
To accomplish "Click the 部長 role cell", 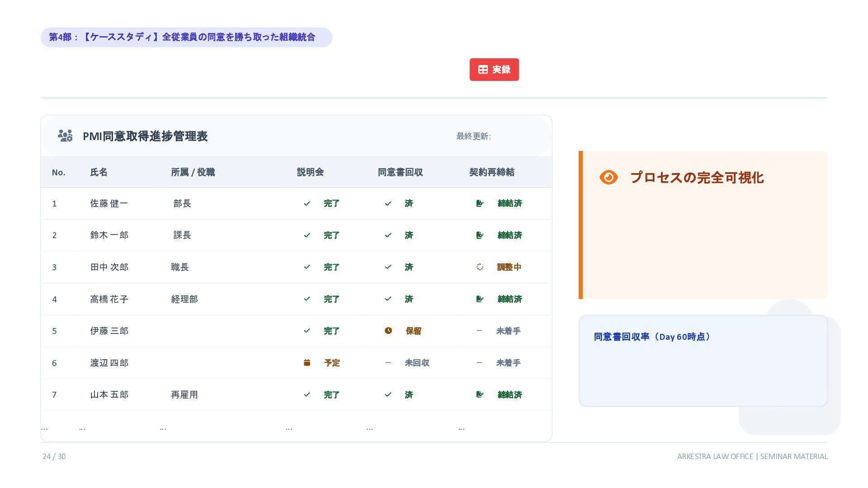I will pyautogui.click(x=182, y=203).
